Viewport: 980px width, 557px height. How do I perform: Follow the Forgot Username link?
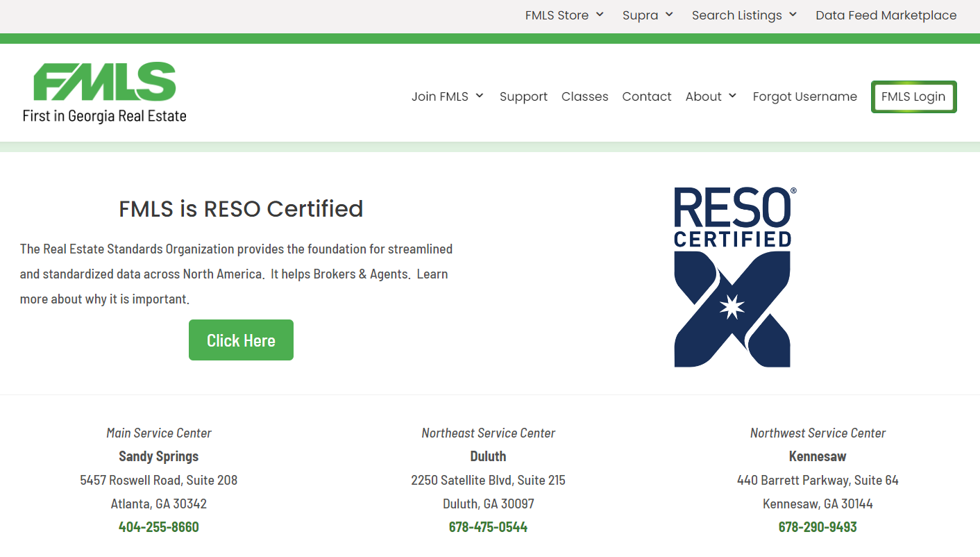pyautogui.click(x=805, y=97)
